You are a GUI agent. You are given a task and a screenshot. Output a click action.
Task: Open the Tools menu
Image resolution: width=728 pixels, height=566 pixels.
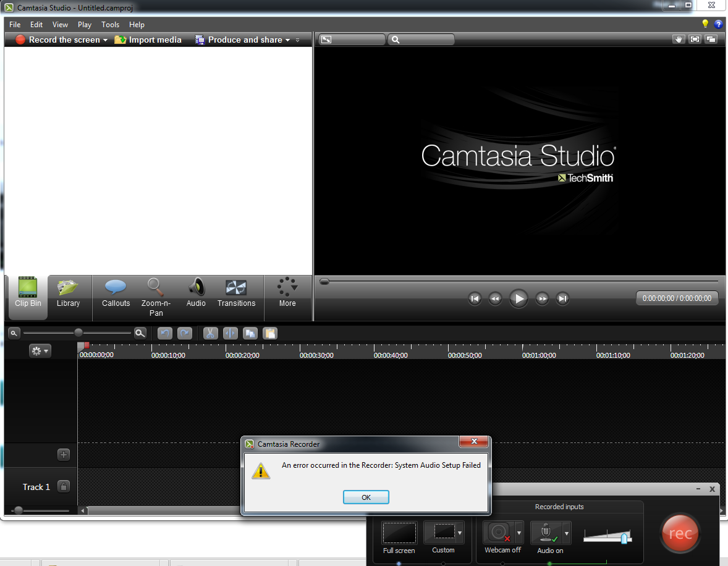pyautogui.click(x=110, y=25)
